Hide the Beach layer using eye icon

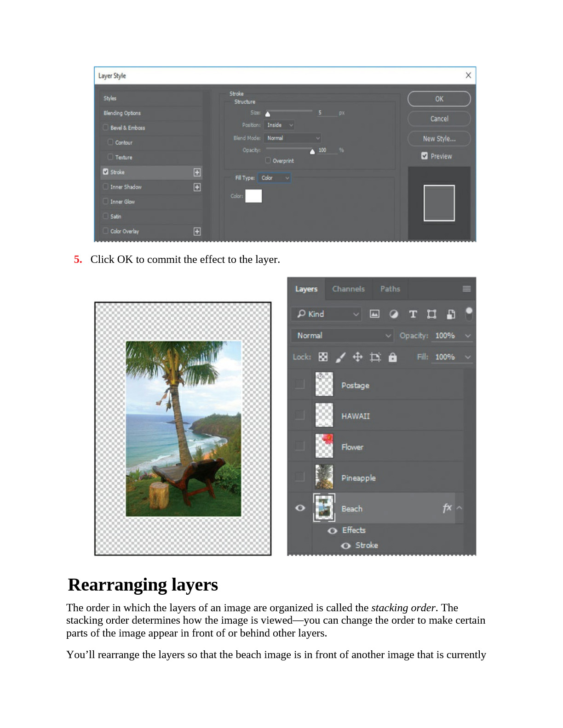pos(300,508)
